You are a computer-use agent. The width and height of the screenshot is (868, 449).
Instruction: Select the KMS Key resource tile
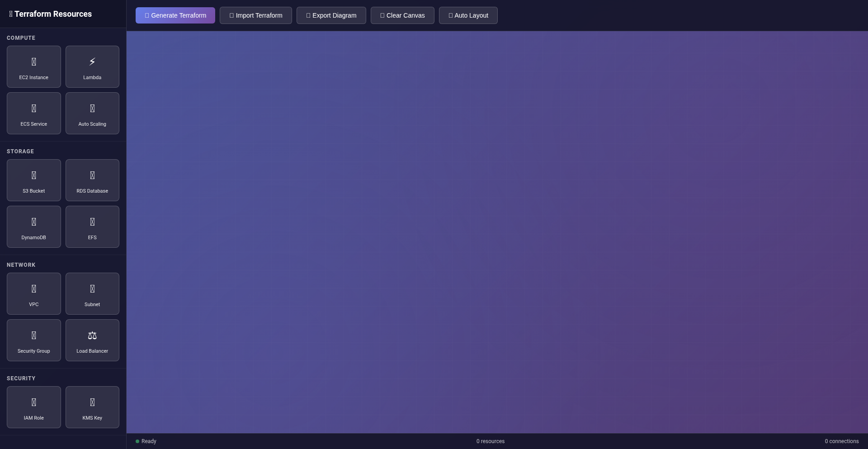92,407
